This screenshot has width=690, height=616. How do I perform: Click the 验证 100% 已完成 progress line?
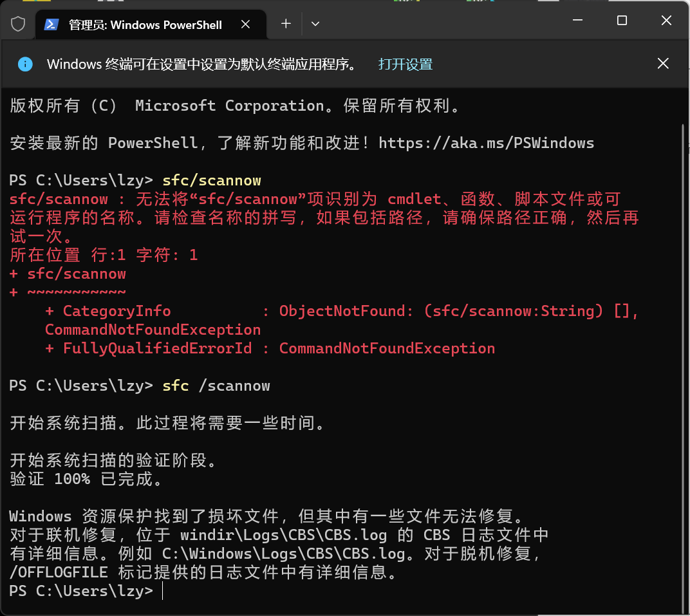[84, 478]
